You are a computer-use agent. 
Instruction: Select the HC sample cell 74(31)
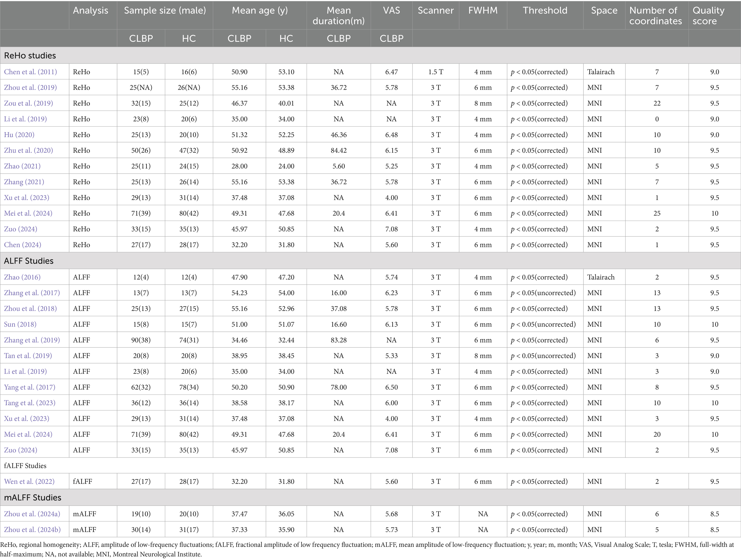[189, 340]
